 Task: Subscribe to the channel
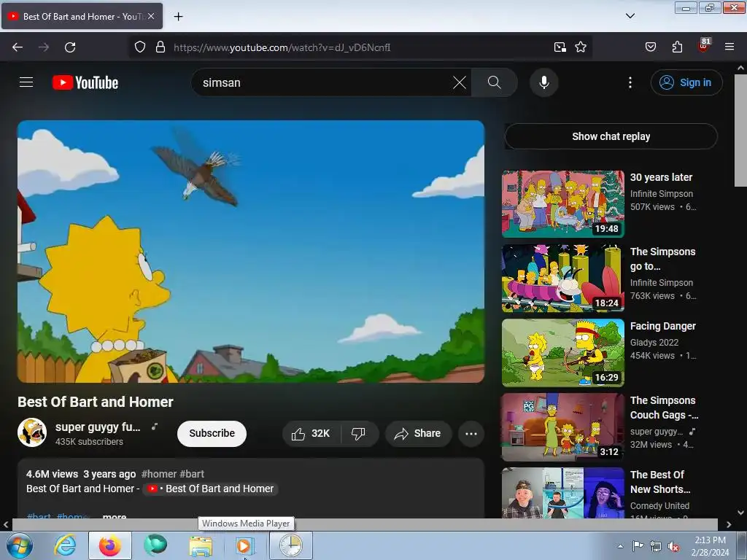(212, 433)
